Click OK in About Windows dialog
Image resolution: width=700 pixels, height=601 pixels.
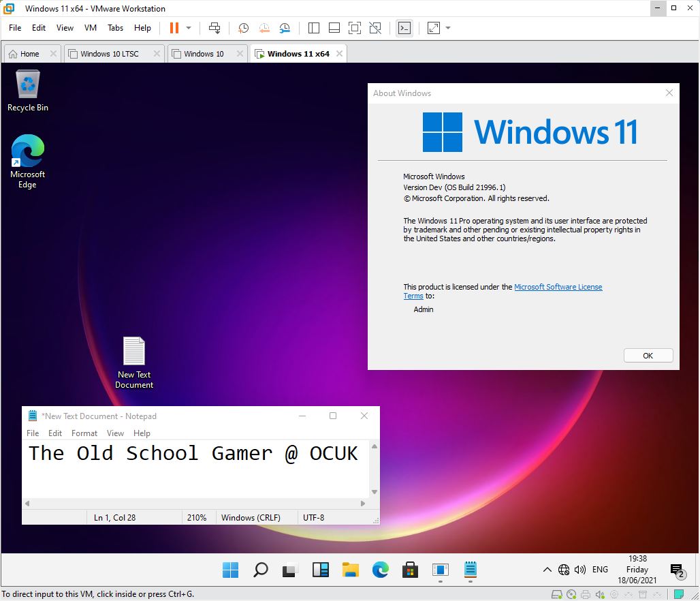pos(648,355)
